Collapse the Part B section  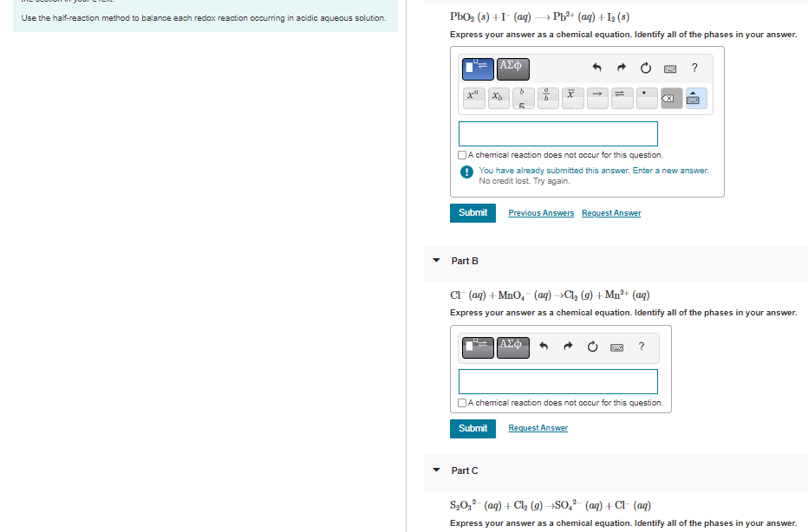pos(436,261)
